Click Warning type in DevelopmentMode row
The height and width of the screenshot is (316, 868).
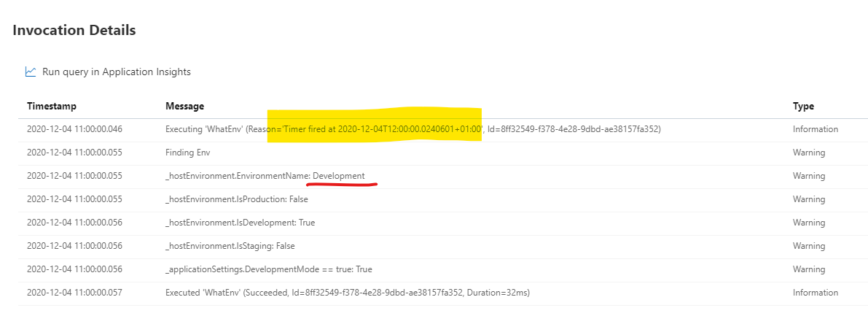pos(809,269)
